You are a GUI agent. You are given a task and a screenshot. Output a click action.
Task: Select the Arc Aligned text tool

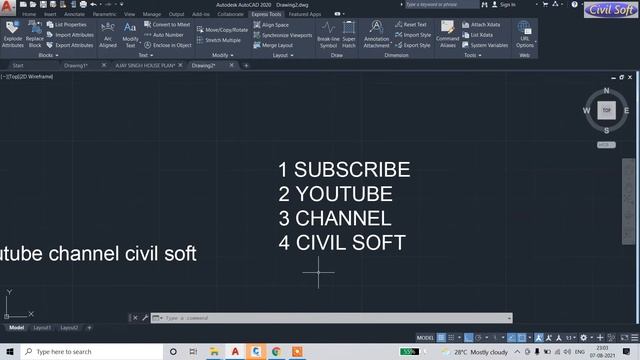[x=108, y=34]
